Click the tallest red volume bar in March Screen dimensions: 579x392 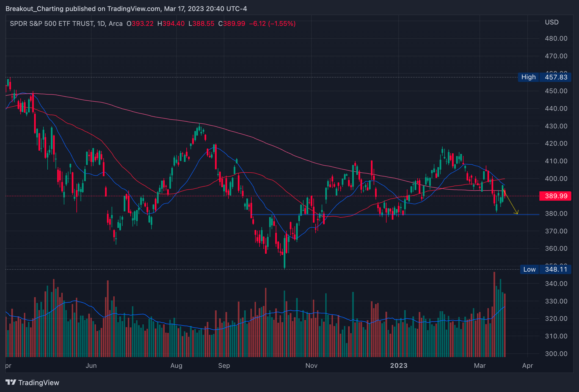(494, 316)
